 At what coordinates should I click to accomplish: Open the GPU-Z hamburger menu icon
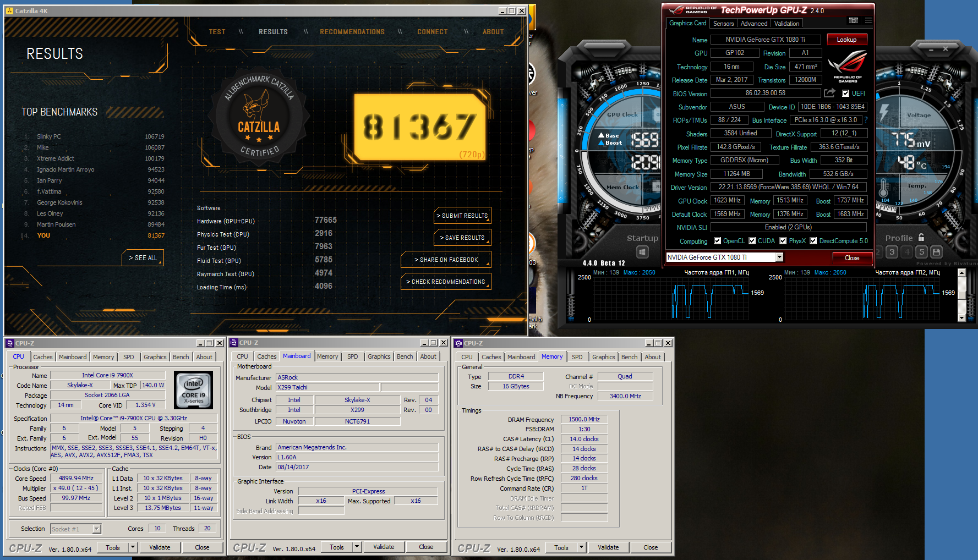868,21
